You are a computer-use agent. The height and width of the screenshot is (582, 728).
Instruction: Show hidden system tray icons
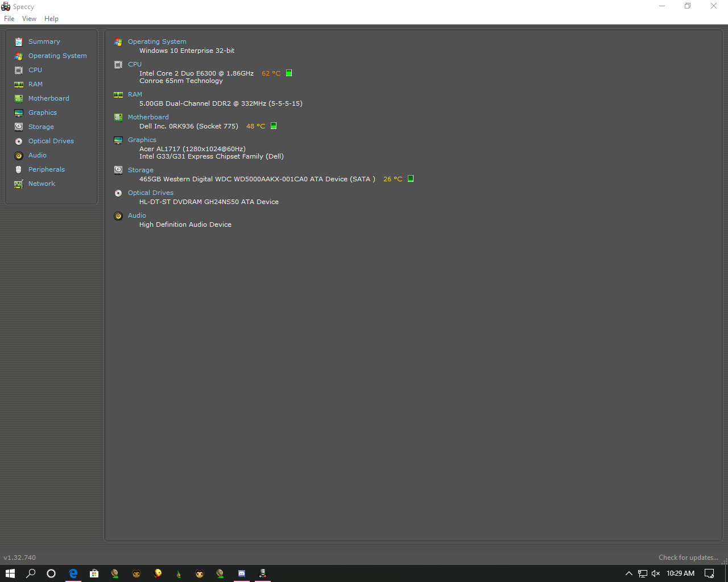pyautogui.click(x=628, y=573)
